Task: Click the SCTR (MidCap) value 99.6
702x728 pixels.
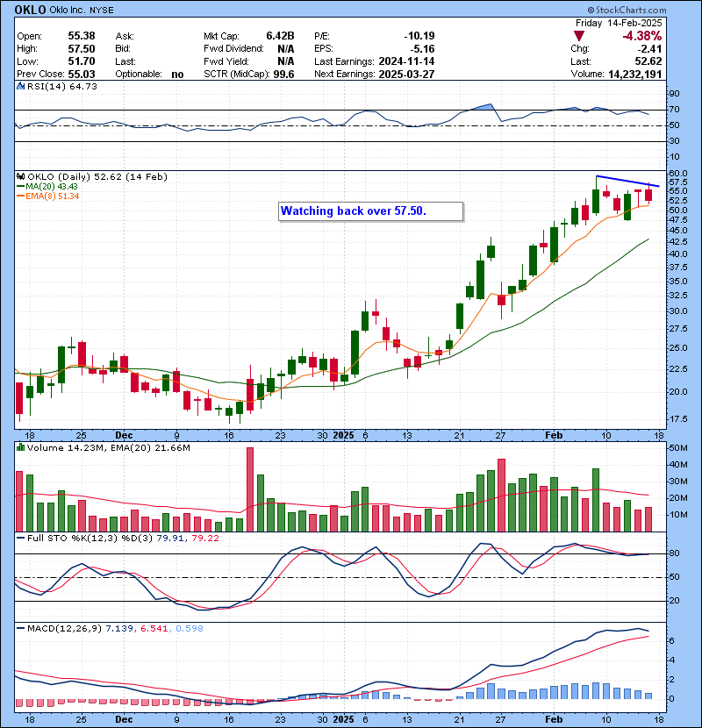Action: pos(283,74)
